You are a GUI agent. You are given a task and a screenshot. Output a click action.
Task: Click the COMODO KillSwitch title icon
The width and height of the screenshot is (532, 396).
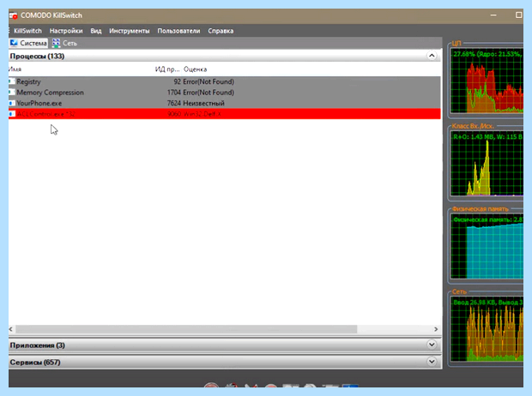[x=13, y=15]
